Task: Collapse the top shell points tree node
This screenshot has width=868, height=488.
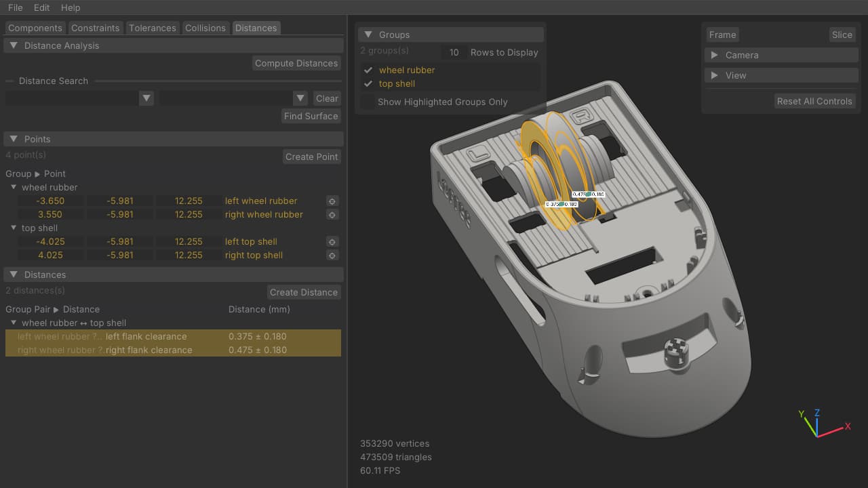Action: click(14, 228)
